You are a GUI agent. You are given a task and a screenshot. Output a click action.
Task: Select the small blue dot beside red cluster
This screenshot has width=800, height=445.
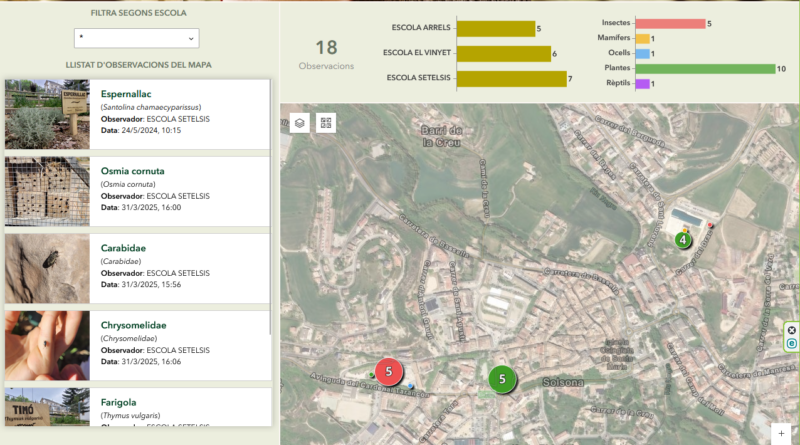click(410, 386)
